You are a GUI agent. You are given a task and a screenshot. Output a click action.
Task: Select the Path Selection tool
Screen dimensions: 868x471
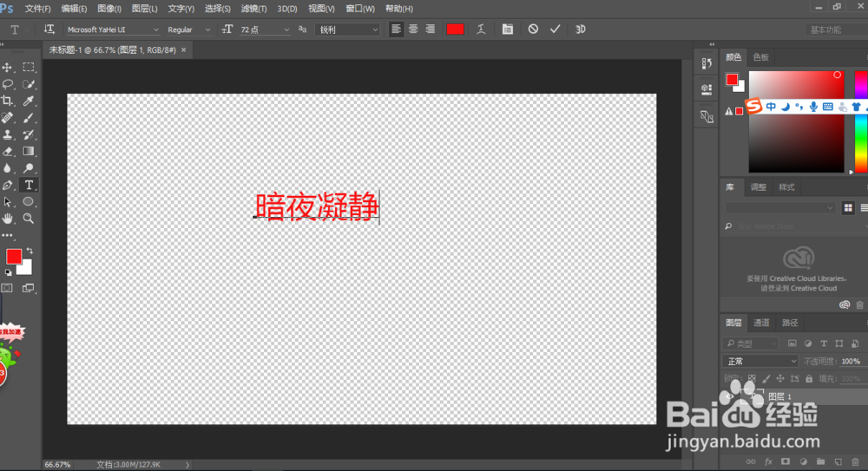point(7,201)
